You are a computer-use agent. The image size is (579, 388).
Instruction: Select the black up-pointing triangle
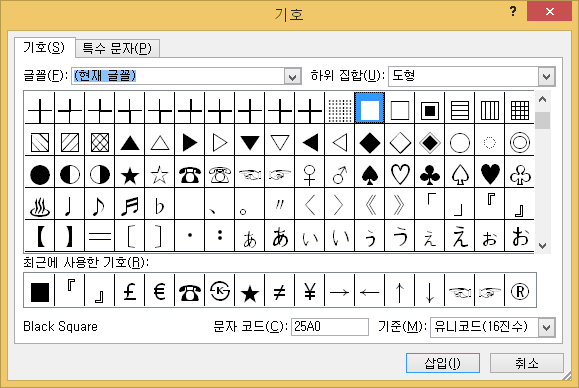click(130, 142)
